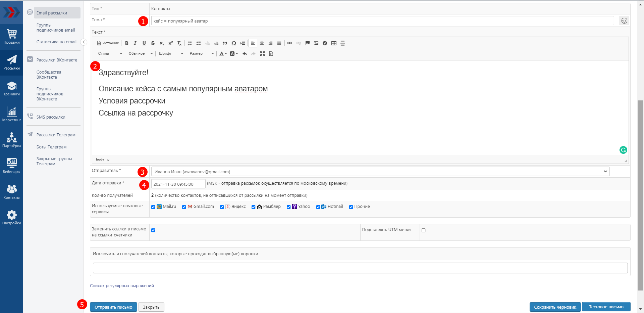Undo the last edit in the editor
The image size is (644, 313).
click(245, 54)
